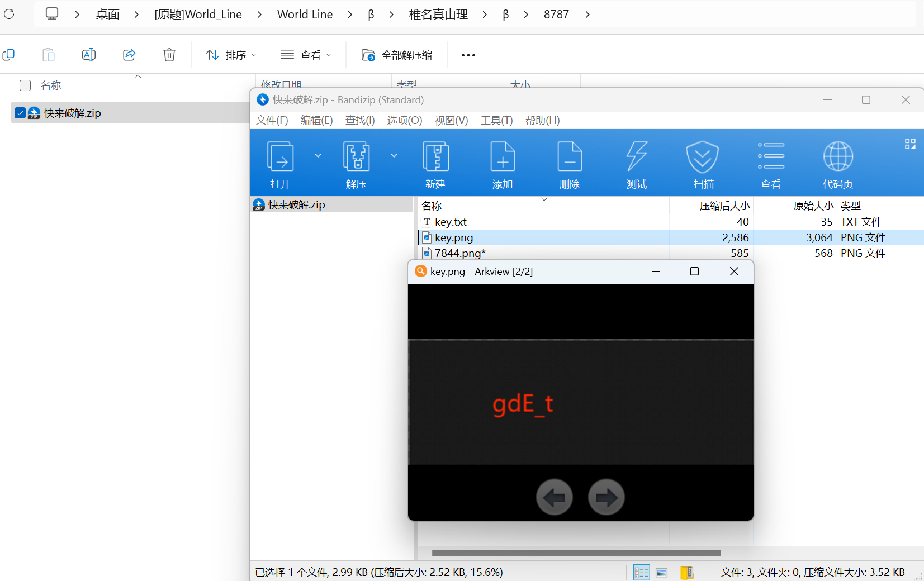Image resolution: width=924 pixels, height=581 pixels.
Task: Click the yellow archive icon in status bar
Action: coord(687,573)
